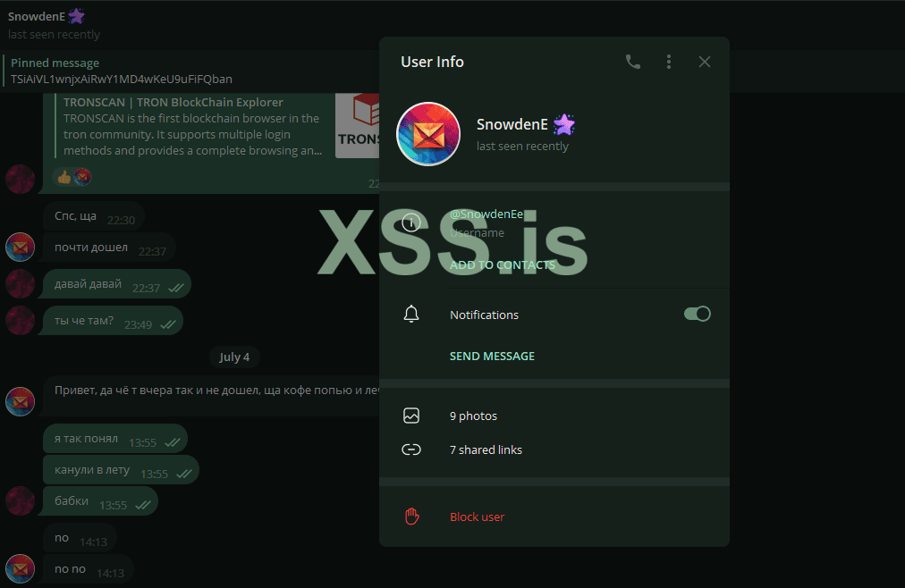Call SnowdenE using the phone icon
The image size is (905, 588).
[x=633, y=62]
